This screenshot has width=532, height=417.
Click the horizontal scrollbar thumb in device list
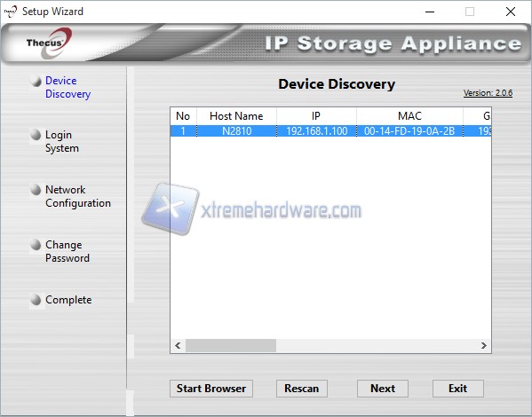231,345
